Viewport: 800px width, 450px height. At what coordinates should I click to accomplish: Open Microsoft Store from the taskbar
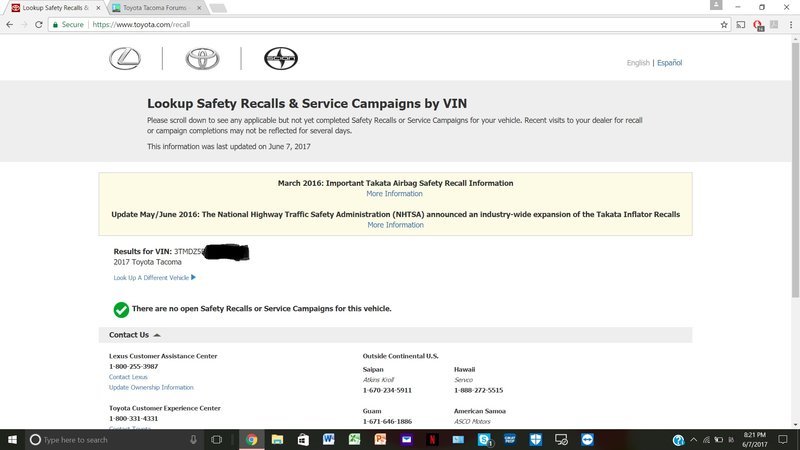point(303,439)
